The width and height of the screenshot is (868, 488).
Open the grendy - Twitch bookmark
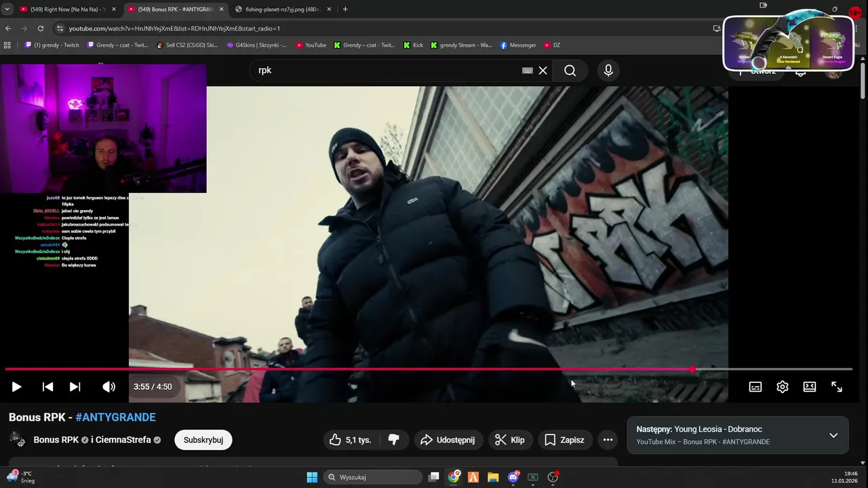point(52,45)
